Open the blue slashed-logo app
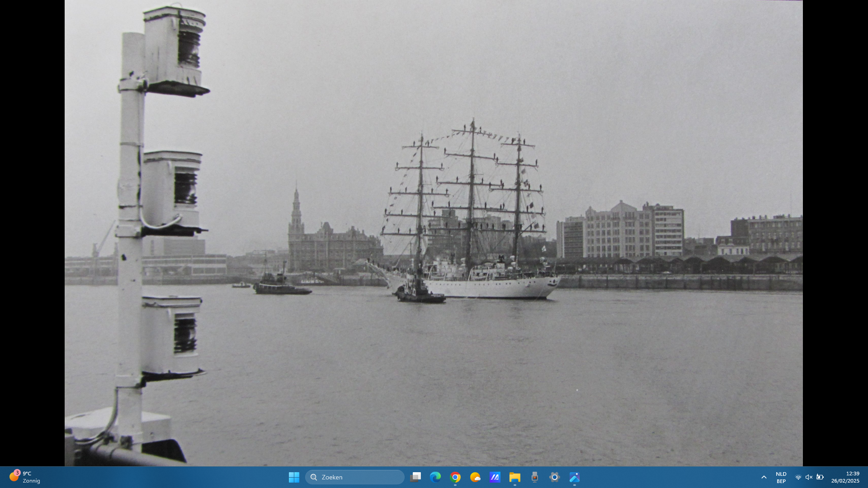868x488 pixels. pyautogui.click(x=495, y=477)
